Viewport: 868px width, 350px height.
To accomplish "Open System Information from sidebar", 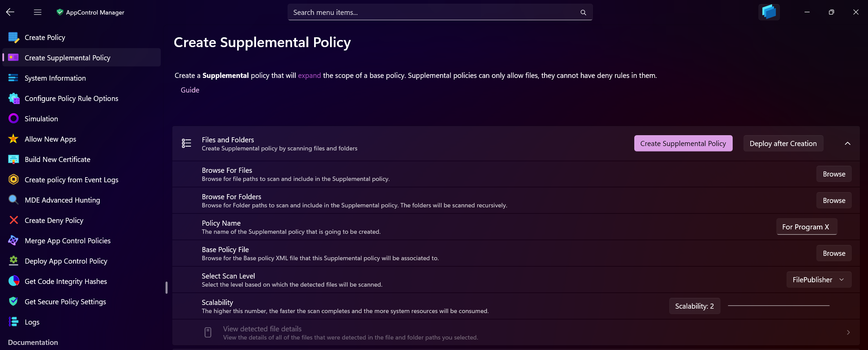I will pyautogui.click(x=81, y=78).
